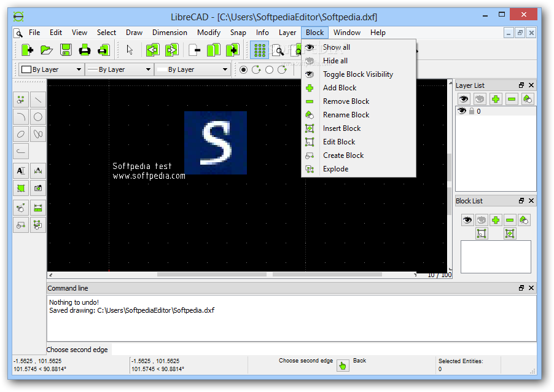Open the Dimension menu
The image size is (554, 392).
170,33
